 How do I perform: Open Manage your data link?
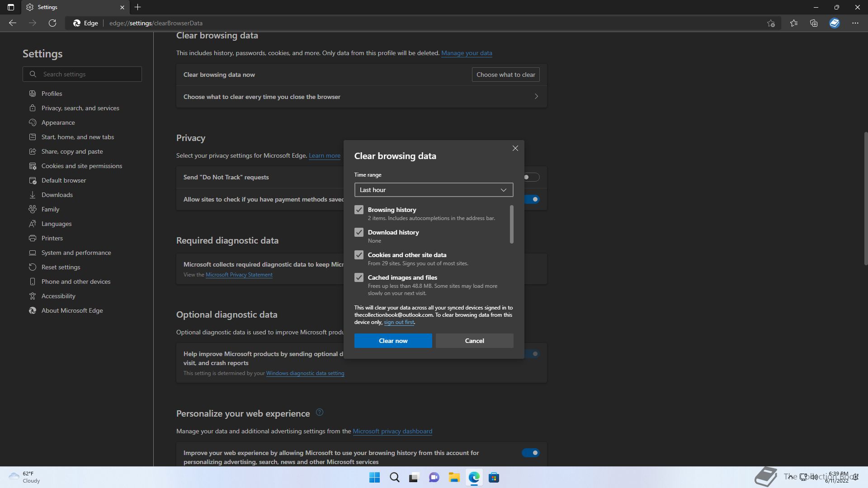click(467, 53)
